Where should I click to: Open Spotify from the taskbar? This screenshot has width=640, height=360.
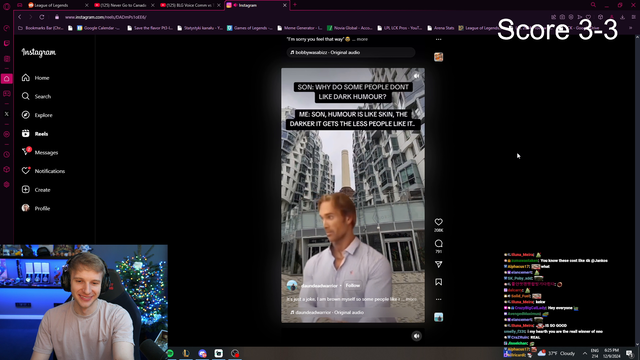point(170,353)
